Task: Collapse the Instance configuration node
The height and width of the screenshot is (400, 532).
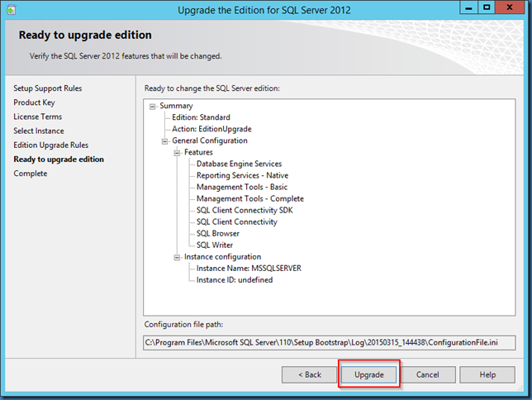Action: point(177,258)
